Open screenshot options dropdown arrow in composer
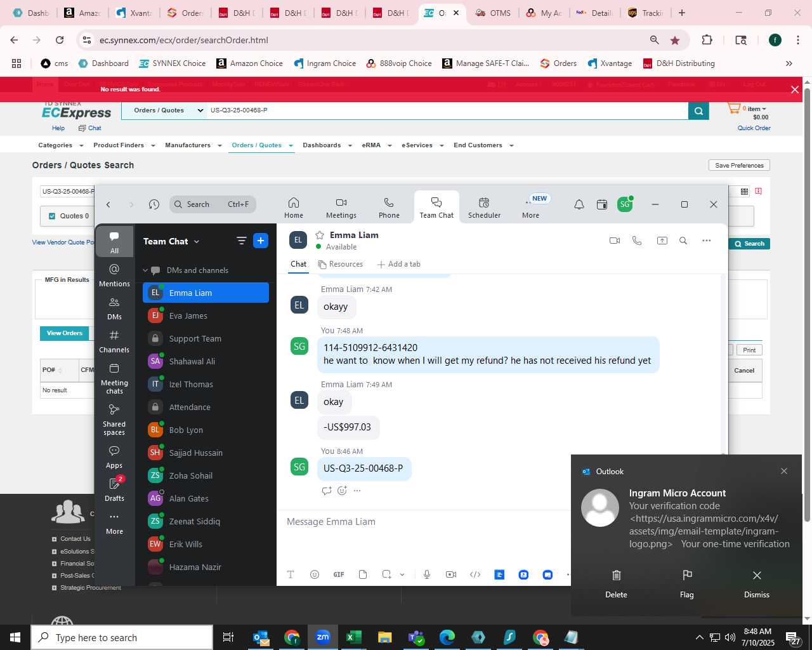The image size is (812, 650). point(402,574)
